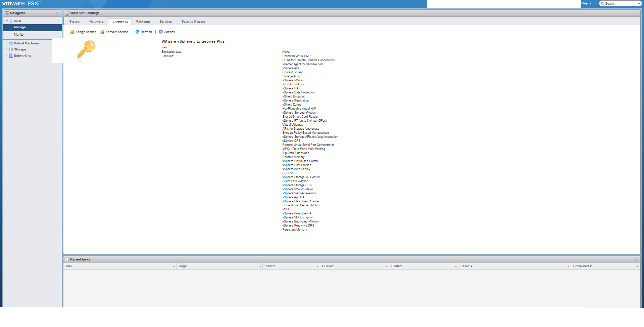The height and width of the screenshot is (327, 644).
Task: Click the vmserver host icon in title bar
Action: point(67,13)
